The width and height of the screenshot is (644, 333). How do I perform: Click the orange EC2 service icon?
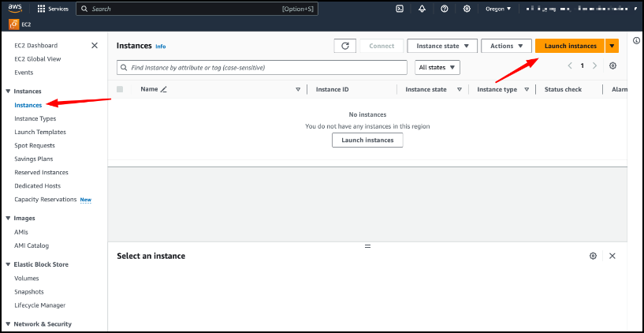[x=13, y=24]
